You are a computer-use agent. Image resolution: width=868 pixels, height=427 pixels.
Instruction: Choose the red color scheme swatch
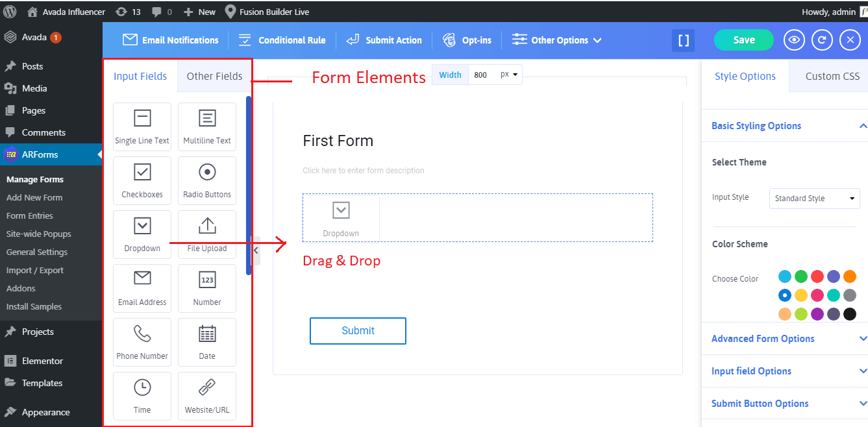(x=817, y=276)
